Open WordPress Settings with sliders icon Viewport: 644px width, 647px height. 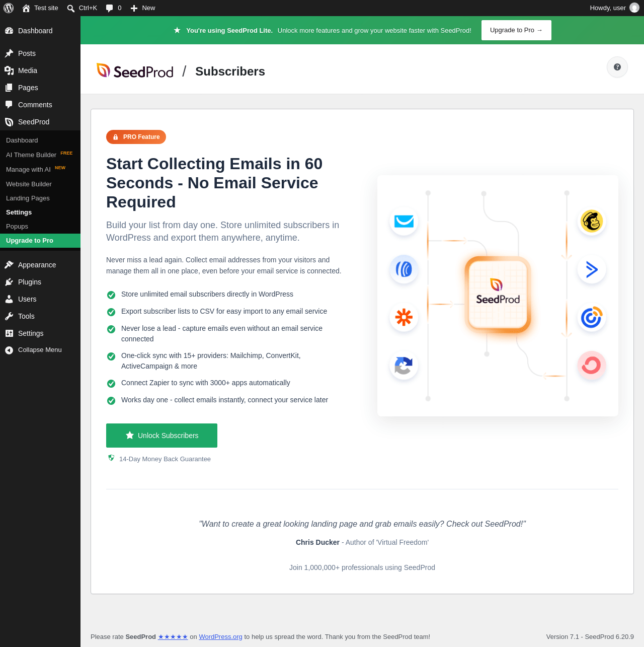click(x=40, y=333)
